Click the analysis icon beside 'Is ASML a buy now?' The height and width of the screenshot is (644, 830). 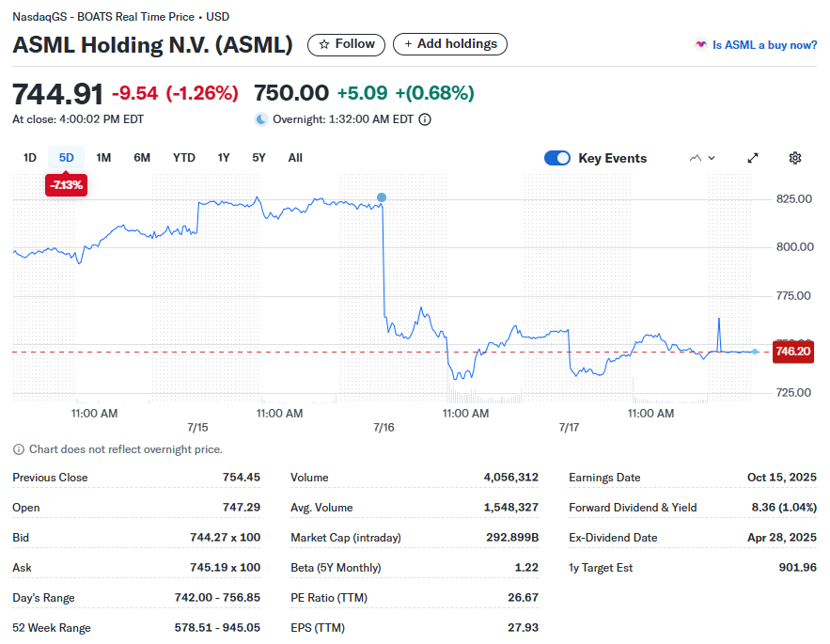tap(701, 44)
